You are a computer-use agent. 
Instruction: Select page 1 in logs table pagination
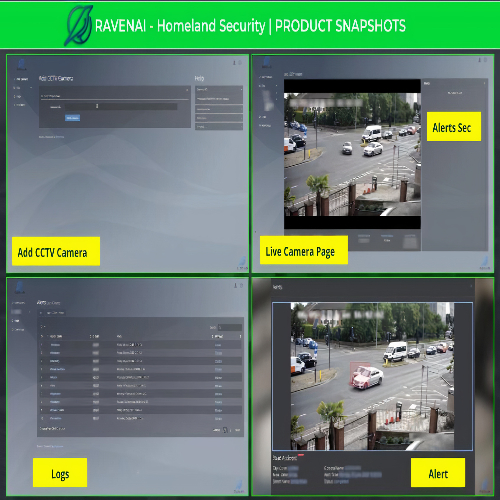[x=225, y=430]
